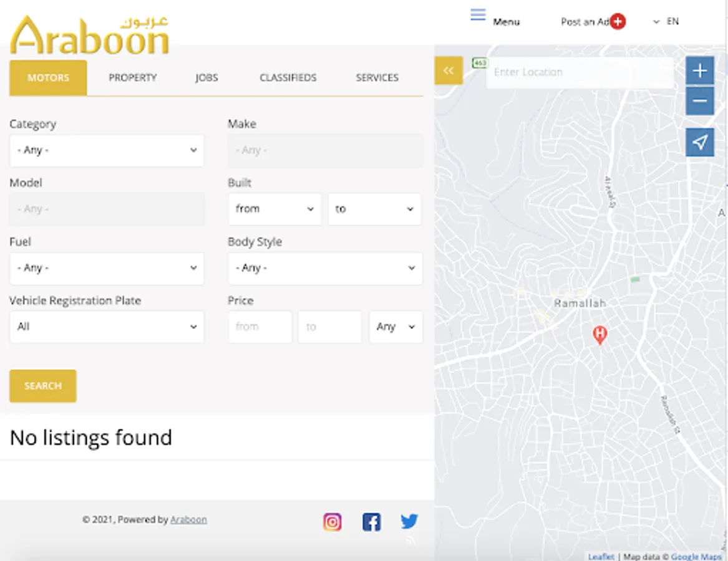Open the Leaflet attribution link

(601, 557)
